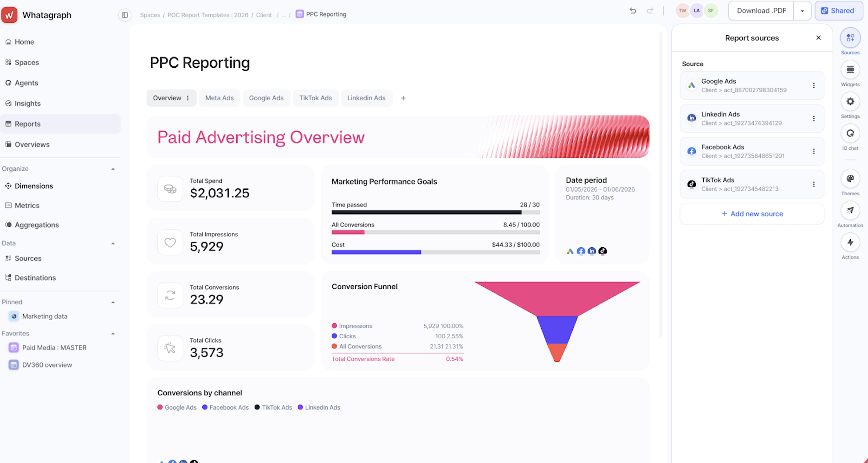Add a new report tab

(403, 98)
